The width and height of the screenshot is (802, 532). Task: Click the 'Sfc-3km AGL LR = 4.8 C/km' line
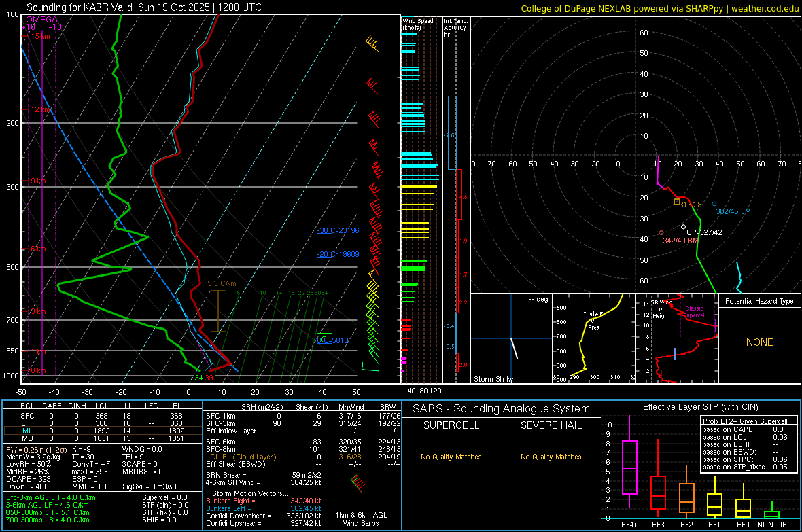click(x=51, y=498)
